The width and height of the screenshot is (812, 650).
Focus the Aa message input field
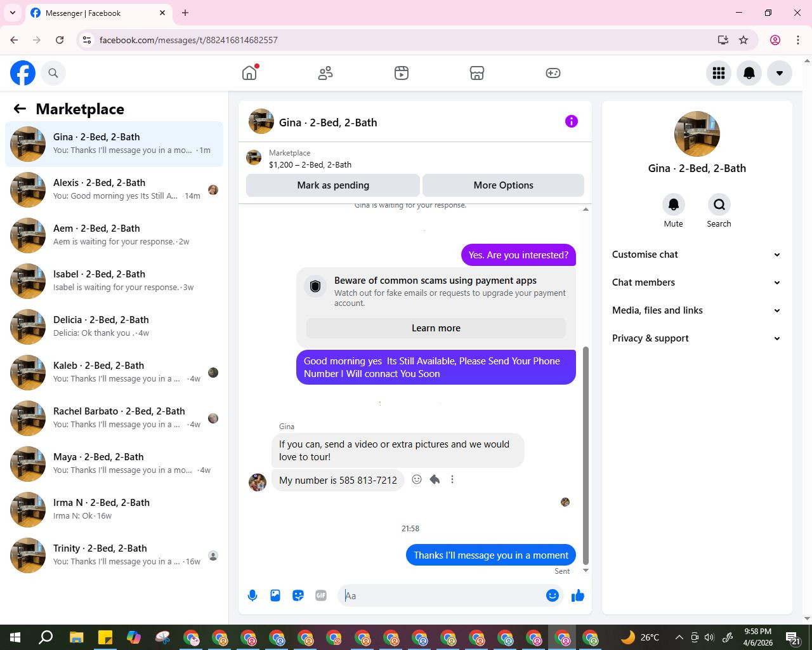(x=443, y=595)
